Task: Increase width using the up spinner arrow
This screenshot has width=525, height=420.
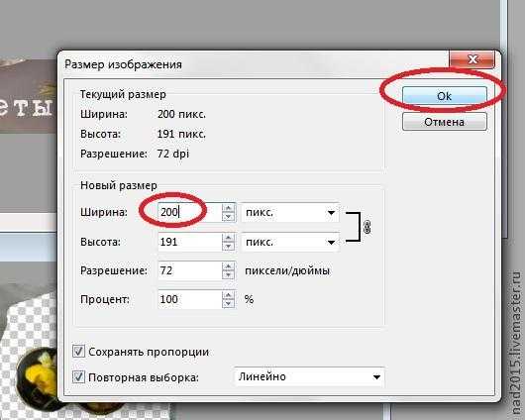Action: [x=229, y=208]
